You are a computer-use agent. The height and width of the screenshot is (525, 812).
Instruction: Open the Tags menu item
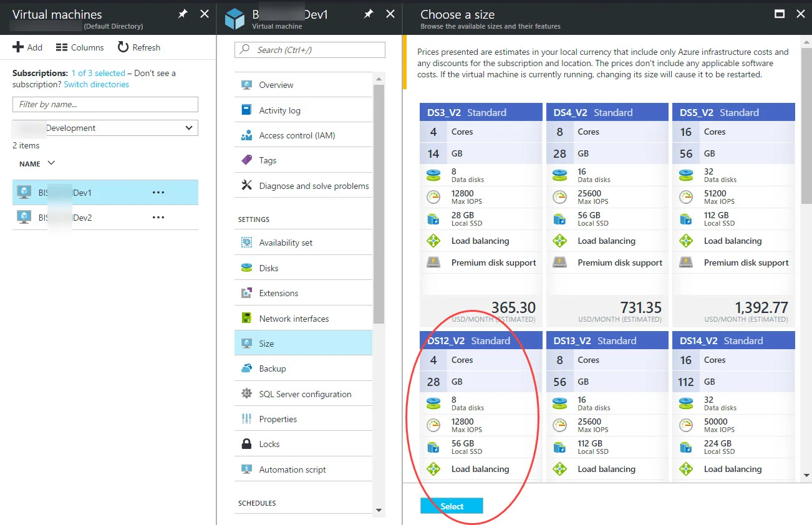point(303,160)
